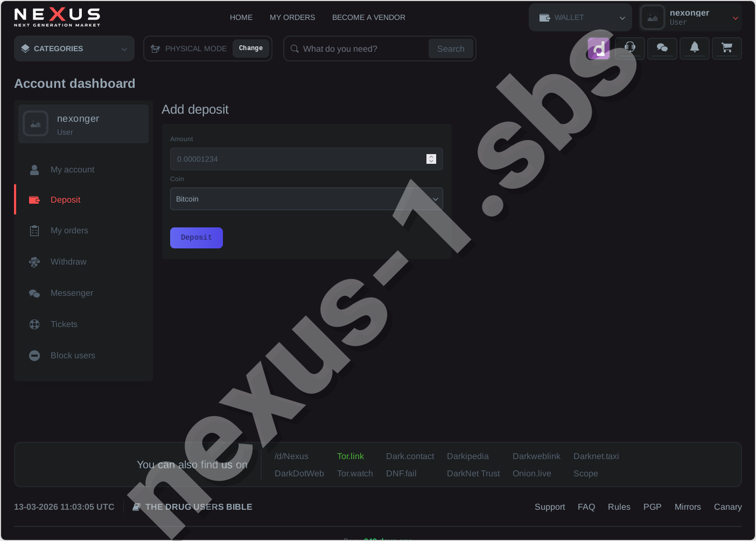Open the DarkDotWeb link

click(299, 474)
